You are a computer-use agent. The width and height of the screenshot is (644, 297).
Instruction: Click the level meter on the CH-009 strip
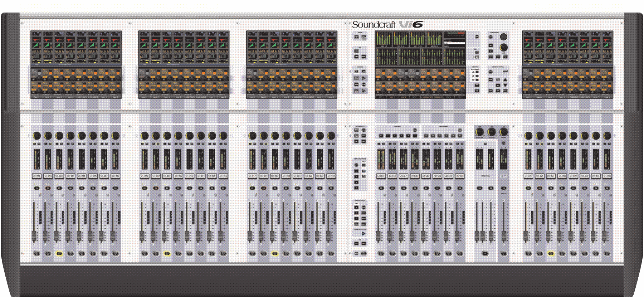145,159
